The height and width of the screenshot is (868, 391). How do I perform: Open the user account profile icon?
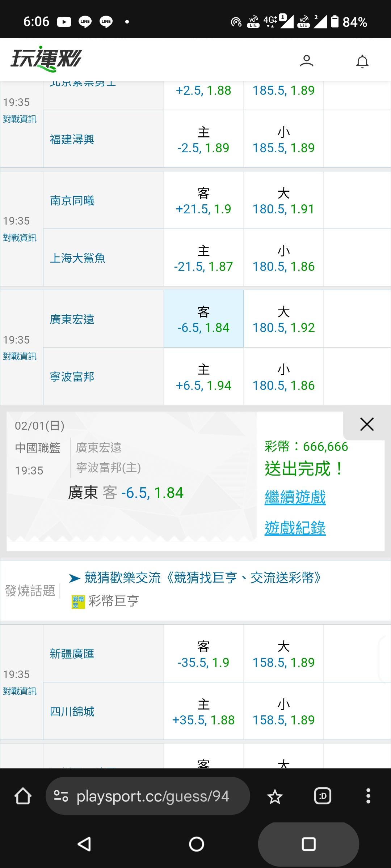pyautogui.click(x=306, y=61)
